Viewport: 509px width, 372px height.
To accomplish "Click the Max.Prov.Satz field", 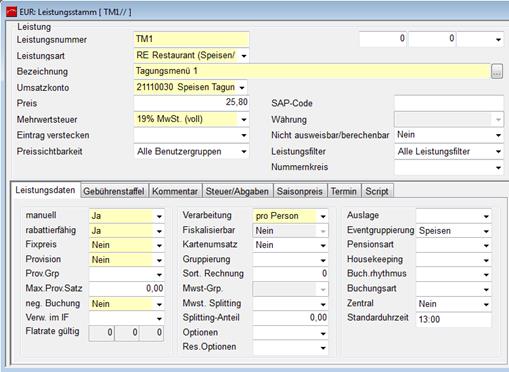I will pos(126,289).
